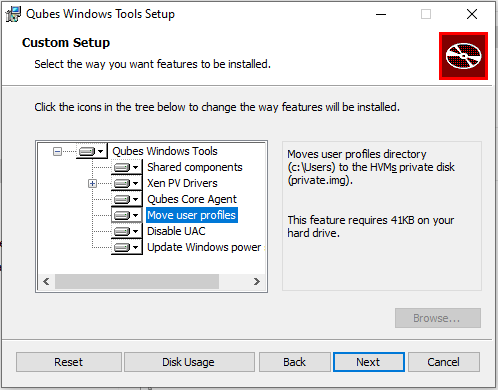
Task: Click the disabled Browse... button
Action: [x=438, y=318]
